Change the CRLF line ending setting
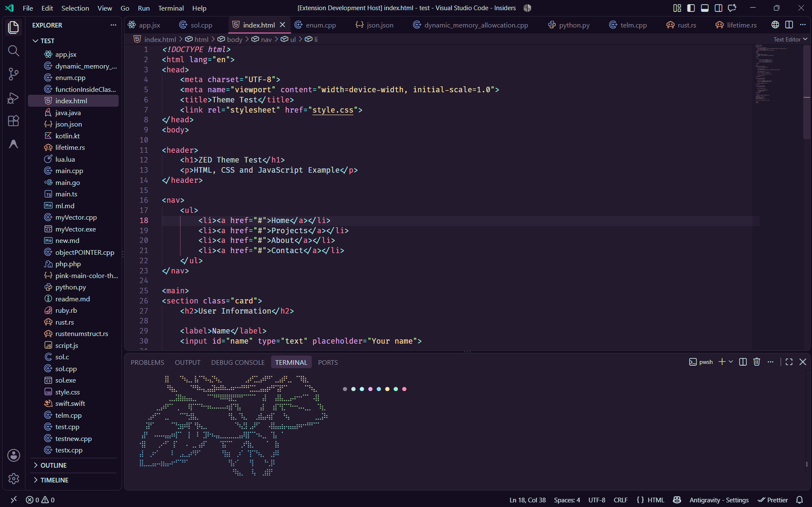This screenshot has height=507, width=812. click(x=621, y=500)
